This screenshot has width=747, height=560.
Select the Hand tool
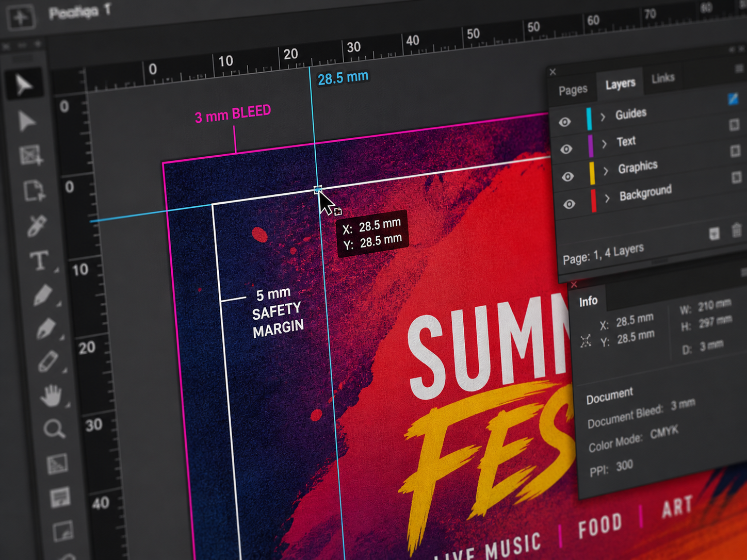(51, 396)
